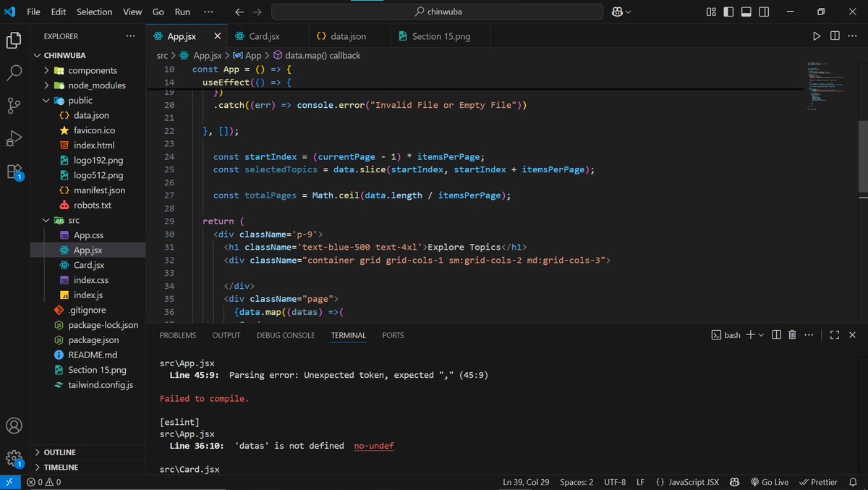
Task: Open terminal panel More Actions ellipsis
Action: pyautogui.click(x=809, y=335)
